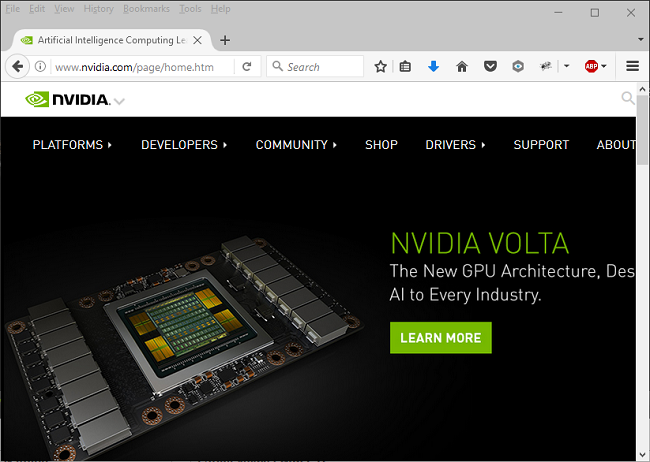Viewport: 650px width, 462px height.
Task: Bookmark this page with the star icon
Action: tap(380, 66)
